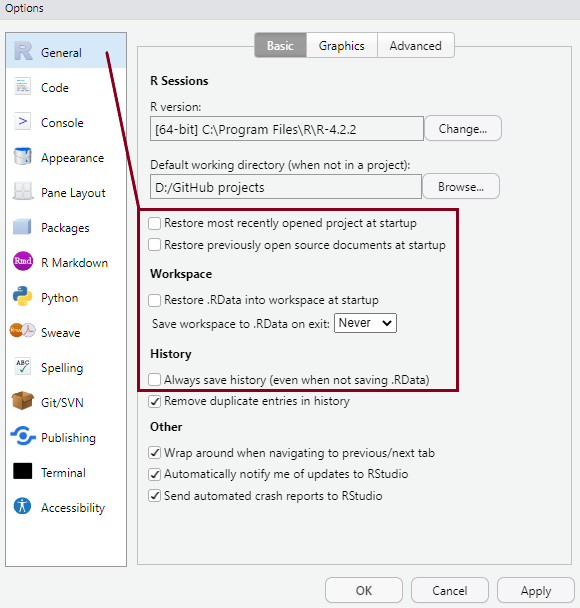
Task: Enable Restore most recently opened project checkbox
Action: (155, 223)
